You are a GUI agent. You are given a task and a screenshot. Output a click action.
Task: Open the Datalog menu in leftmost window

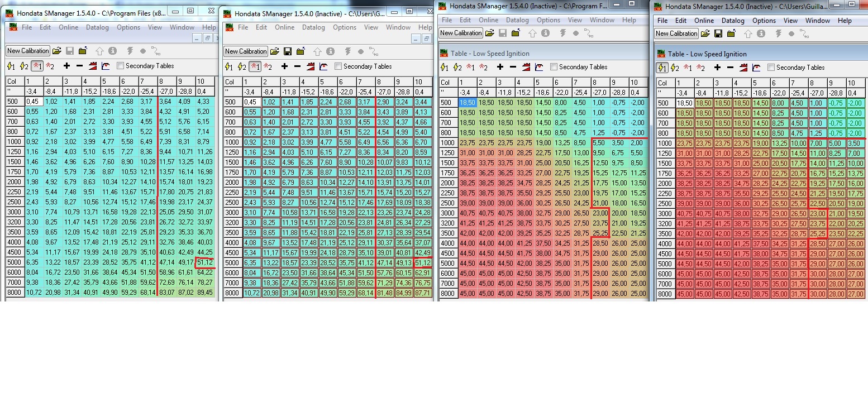click(98, 27)
